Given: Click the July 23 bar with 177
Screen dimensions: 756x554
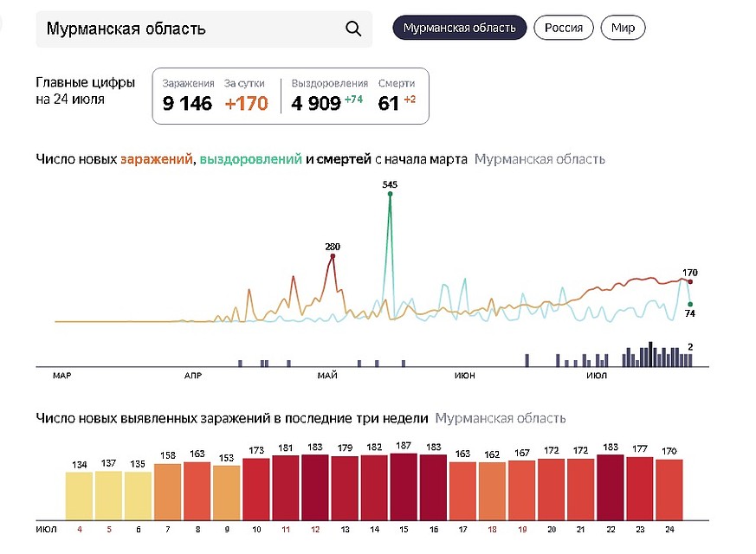Looking at the screenshot, I should 640,489.
